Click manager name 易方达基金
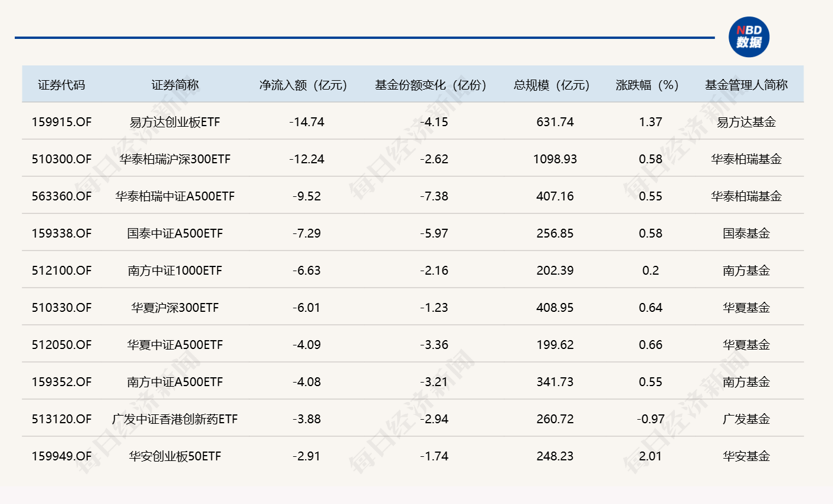833x504 pixels. (x=746, y=122)
